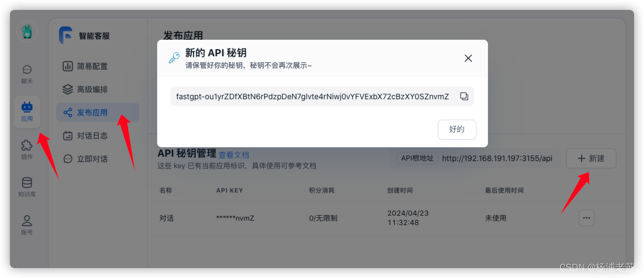
Task: Start 立即对话 chat now
Action: pos(98,158)
